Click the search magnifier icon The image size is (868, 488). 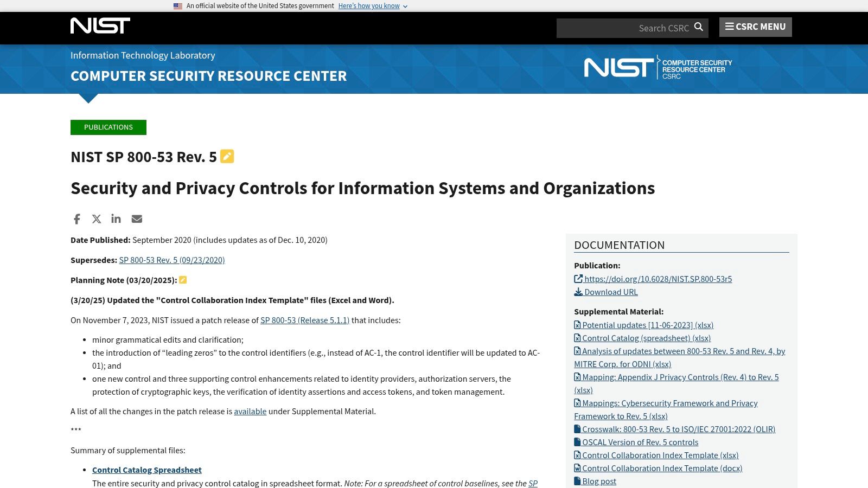click(699, 27)
